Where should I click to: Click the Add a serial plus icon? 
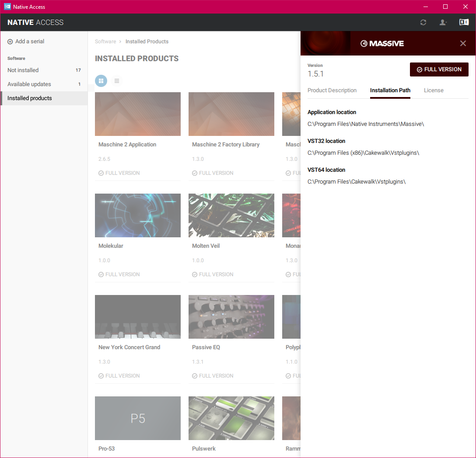(x=10, y=42)
